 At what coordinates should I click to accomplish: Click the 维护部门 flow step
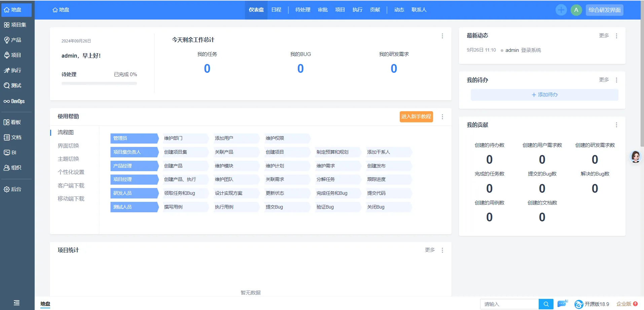point(185,138)
